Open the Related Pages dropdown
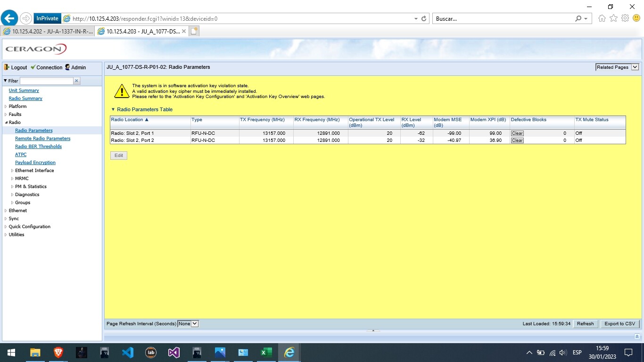 coord(617,67)
